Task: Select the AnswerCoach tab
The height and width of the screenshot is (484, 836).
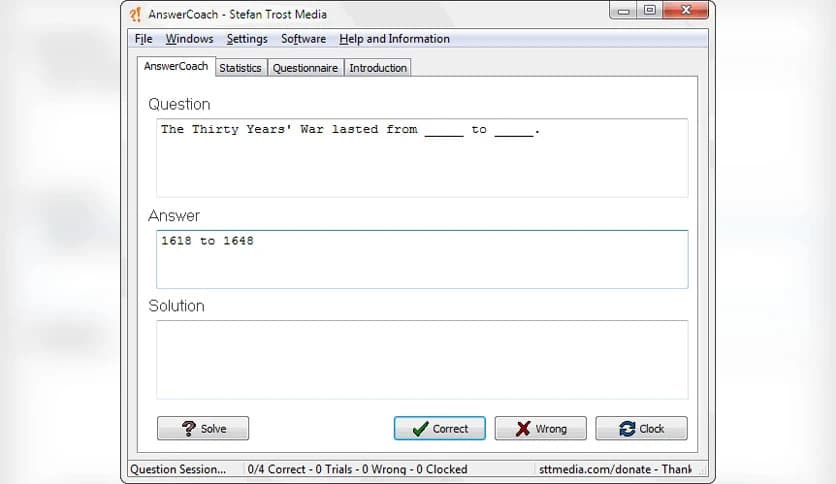Action: [x=176, y=66]
